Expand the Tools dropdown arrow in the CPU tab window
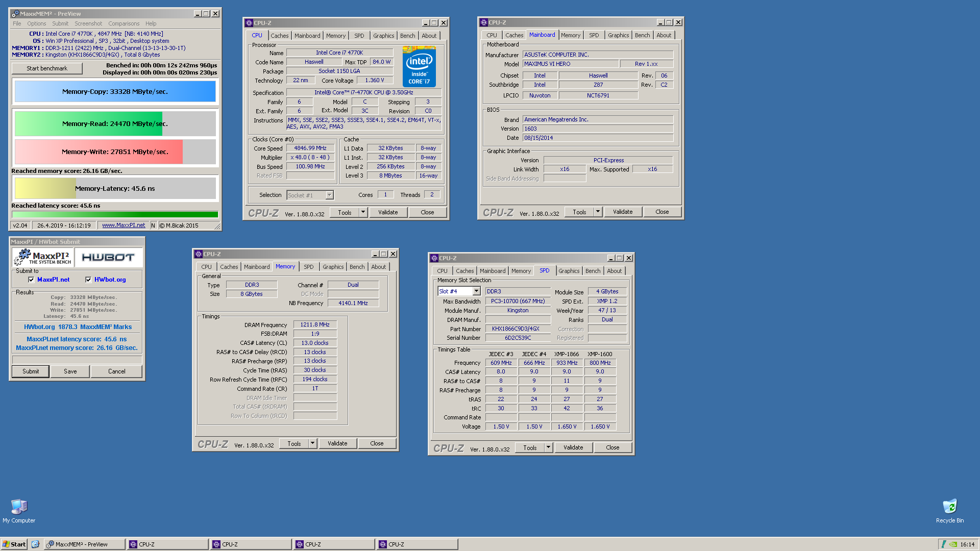The height and width of the screenshot is (551, 980). pyautogui.click(x=363, y=212)
